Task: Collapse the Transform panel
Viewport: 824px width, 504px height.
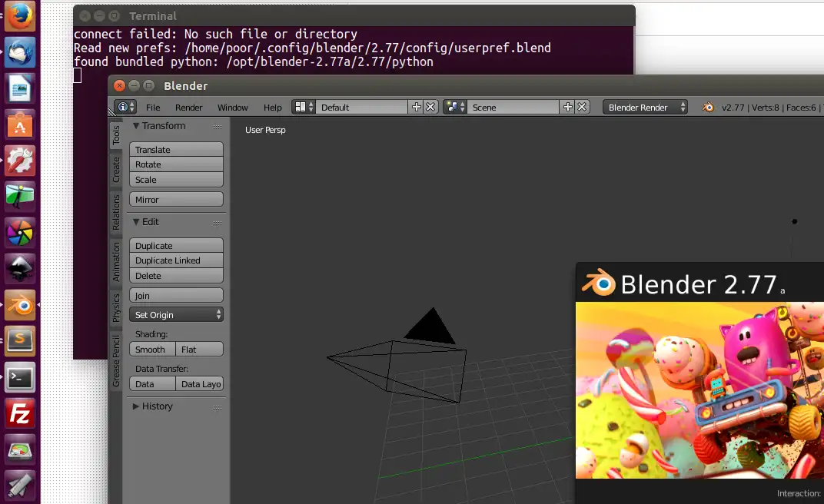Action: pos(161,126)
